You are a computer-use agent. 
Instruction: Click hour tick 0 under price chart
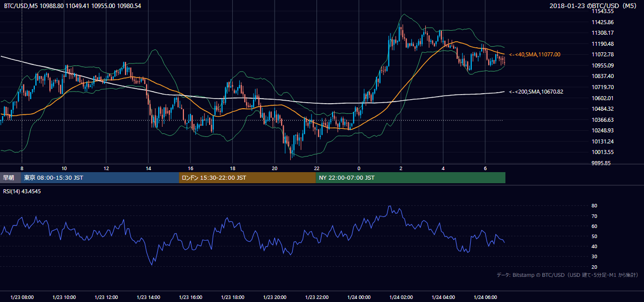359,168
